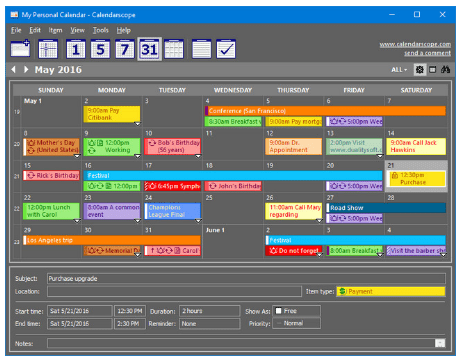Expand more items on May 2
460x361 pixels.
pyautogui.click(x=137, y=124)
